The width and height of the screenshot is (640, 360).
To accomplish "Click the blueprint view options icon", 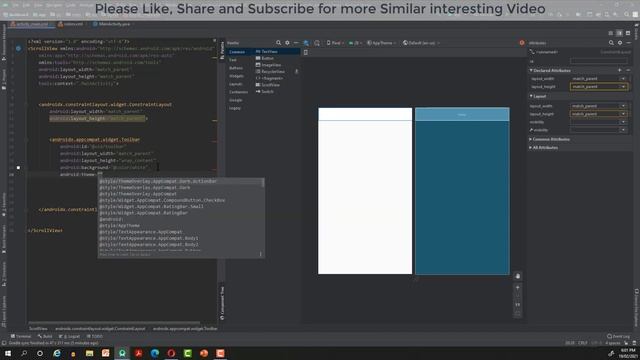I will 317,43.
